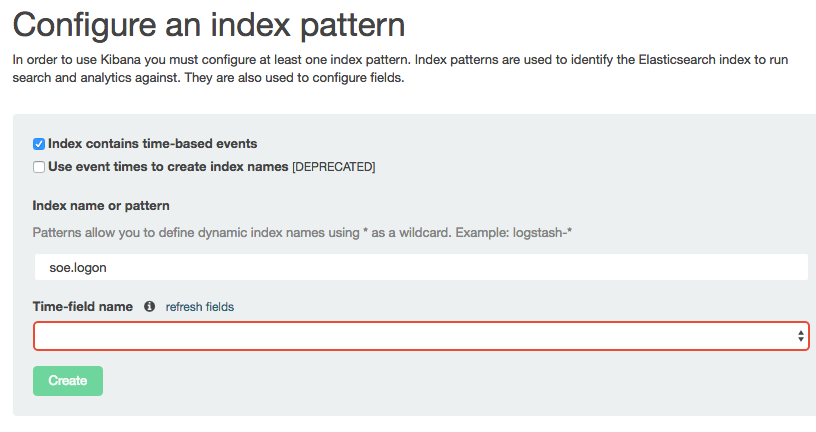Click the 'Configure an index pattern' heading
The image size is (816, 432).
[209, 23]
